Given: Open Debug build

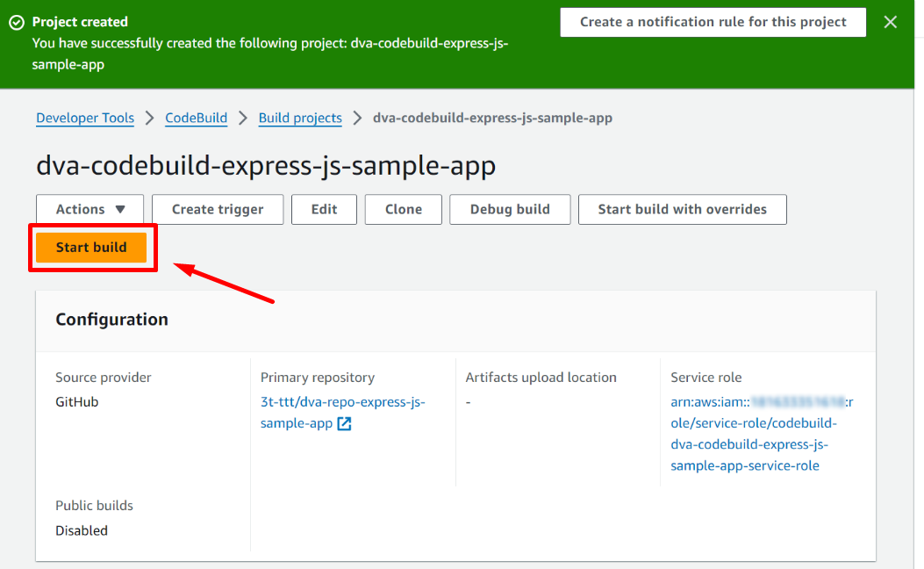Looking at the screenshot, I should (510, 209).
